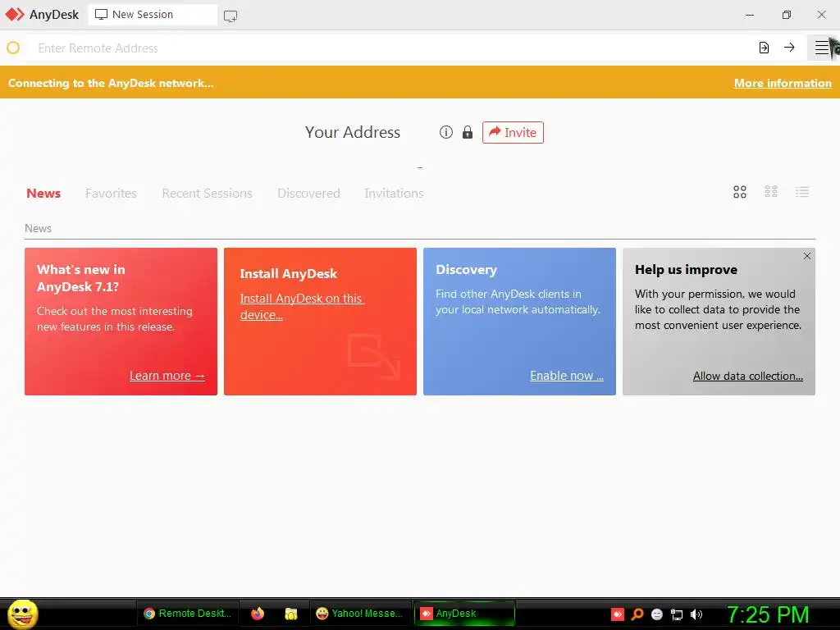840x630 pixels.
Task: Switch to Yahoo! Messenger taskbar item
Action: click(359, 614)
